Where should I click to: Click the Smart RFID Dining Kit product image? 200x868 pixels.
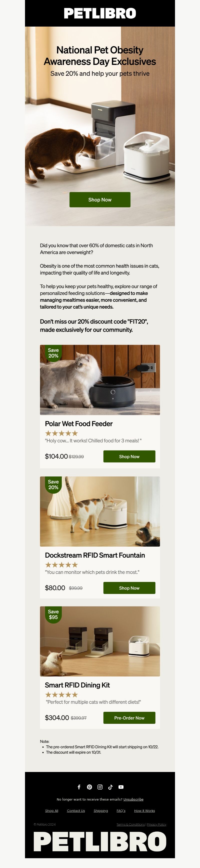pos(100,641)
